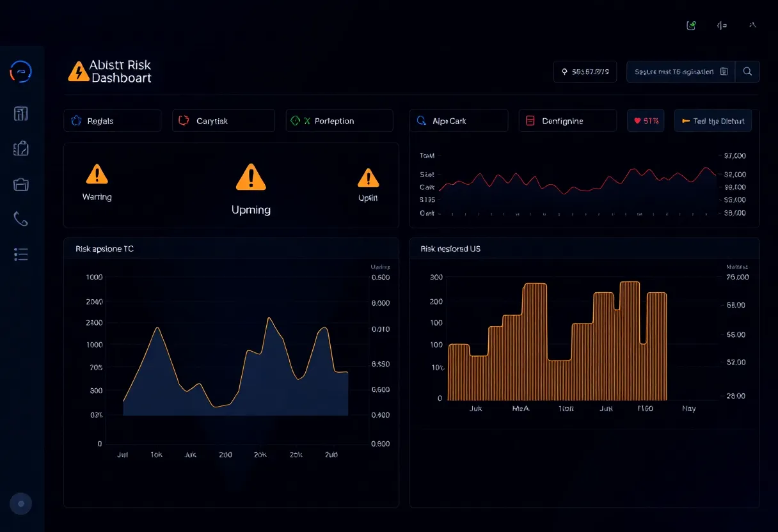Click the search button beside the input
778x532 pixels.
(747, 72)
